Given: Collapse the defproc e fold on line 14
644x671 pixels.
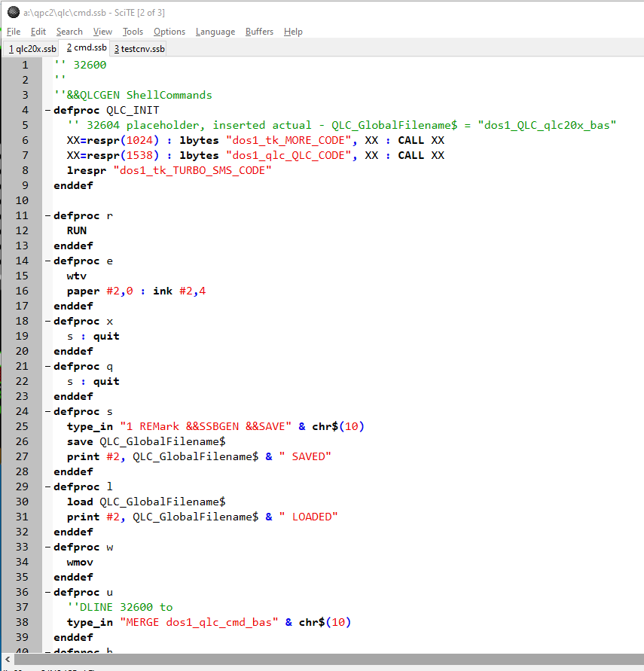Looking at the screenshot, I should click(48, 261).
